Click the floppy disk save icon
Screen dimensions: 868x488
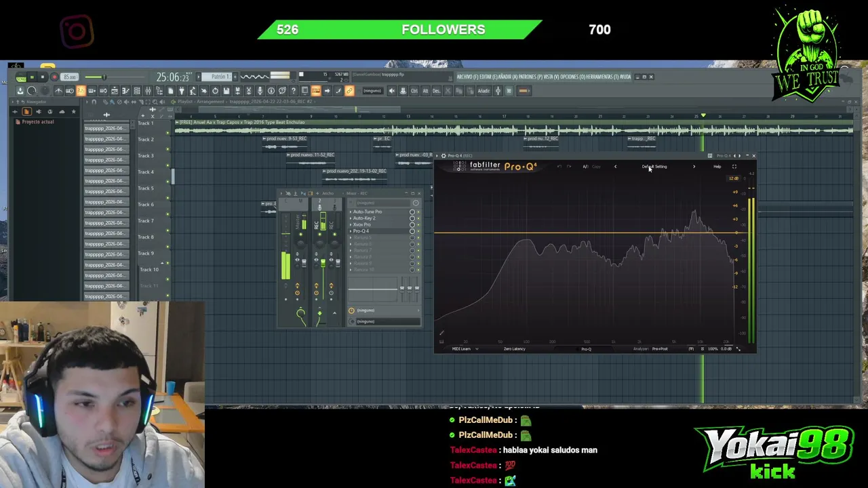point(226,91)
